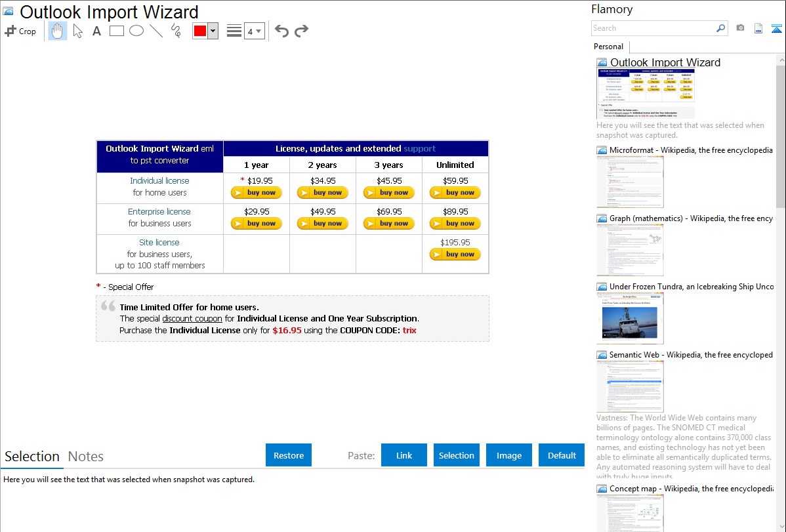Open the Concept map snapshot thumbnail

point(630,513)
